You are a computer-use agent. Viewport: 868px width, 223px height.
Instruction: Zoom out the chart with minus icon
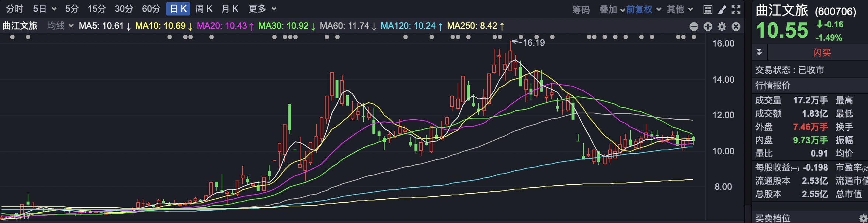coord(694,27)
